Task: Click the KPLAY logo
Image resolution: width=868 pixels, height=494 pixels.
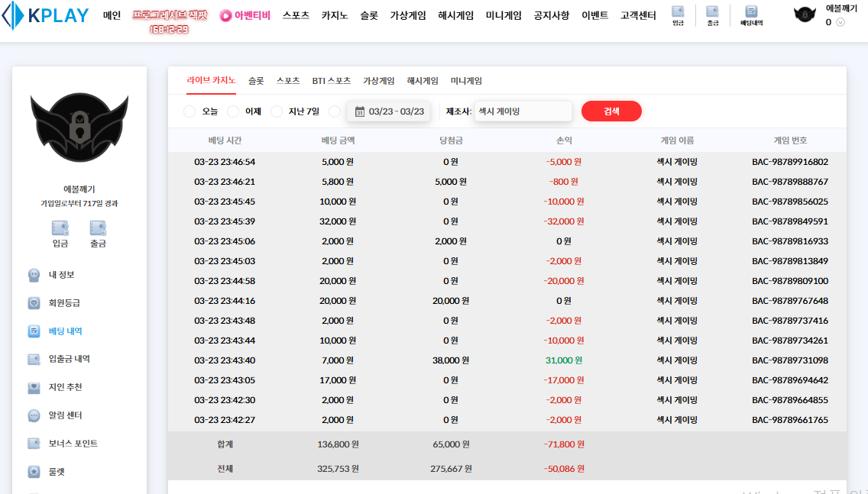Action: (46, 16)
